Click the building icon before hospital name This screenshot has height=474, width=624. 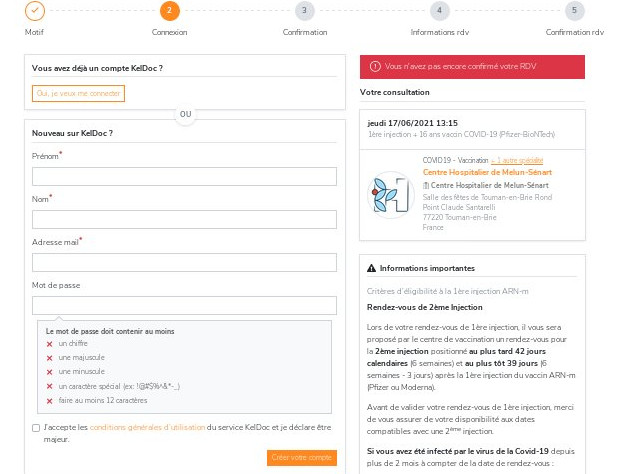[x=426, y=185]
